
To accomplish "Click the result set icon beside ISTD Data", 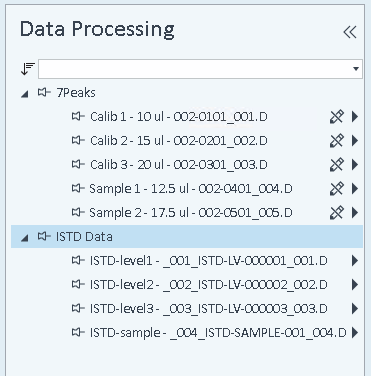I will tap(44, 236).
